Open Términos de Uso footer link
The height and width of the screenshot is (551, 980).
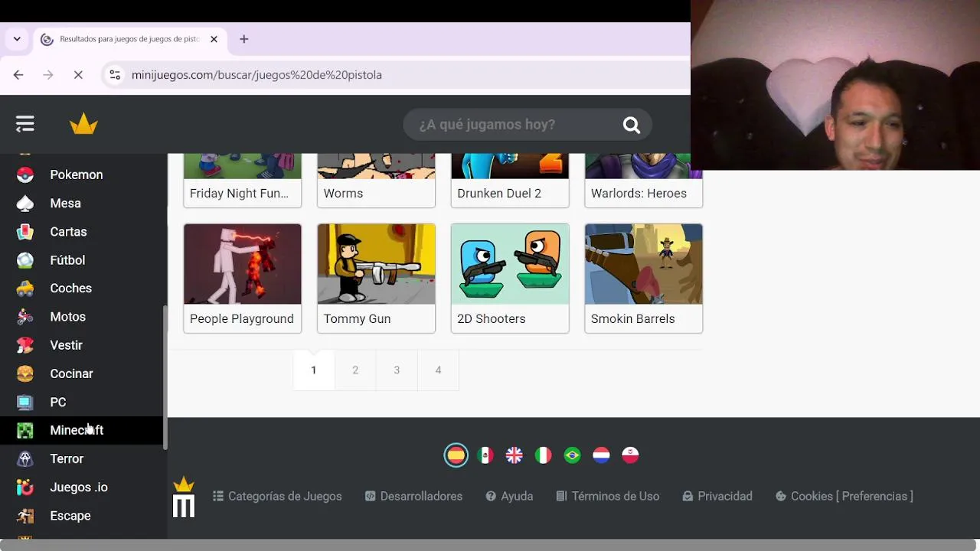(607, 497)
